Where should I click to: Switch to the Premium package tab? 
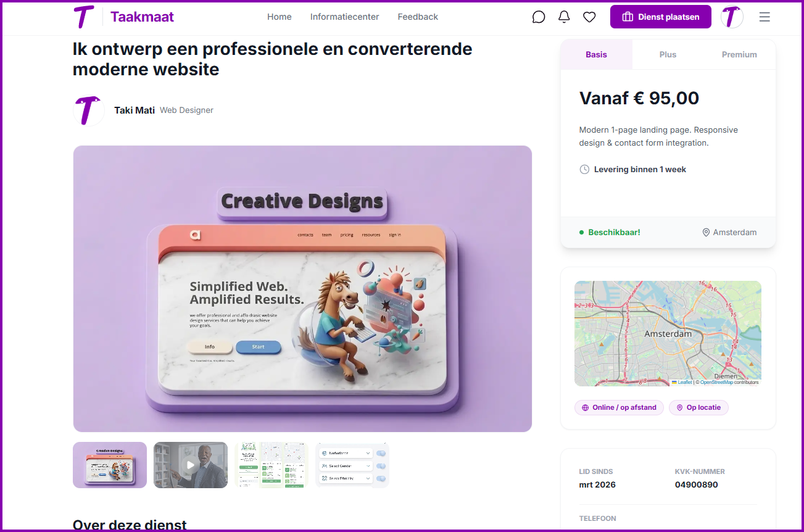click(x=739, y=54)
